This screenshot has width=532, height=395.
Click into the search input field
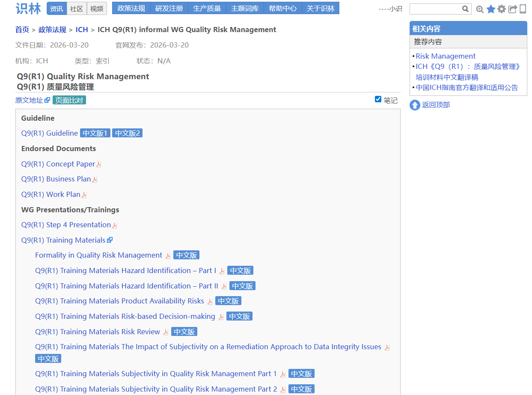pos(435,9)
